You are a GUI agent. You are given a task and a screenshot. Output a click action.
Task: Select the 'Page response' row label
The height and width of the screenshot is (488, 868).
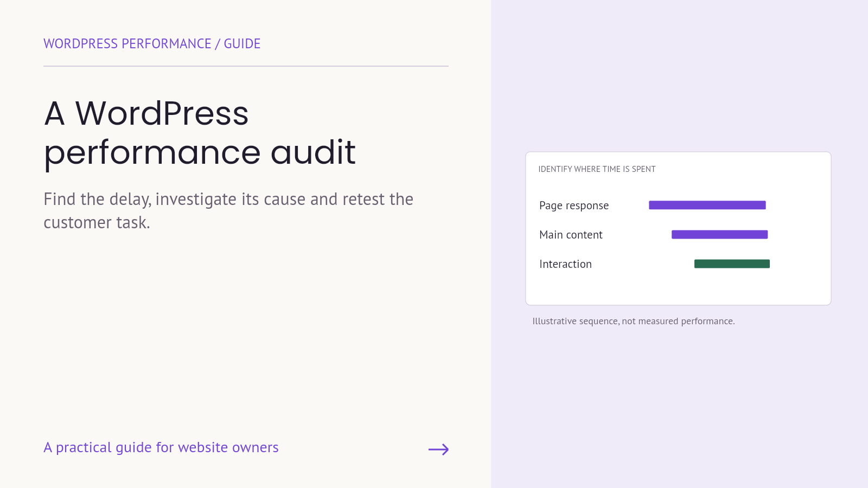(x=574, y=206)
